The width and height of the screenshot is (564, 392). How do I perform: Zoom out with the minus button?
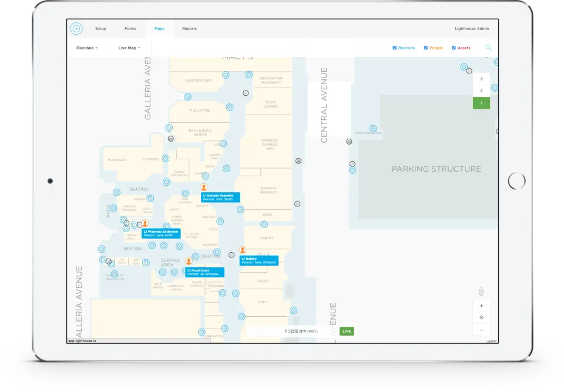click(481, 330)
